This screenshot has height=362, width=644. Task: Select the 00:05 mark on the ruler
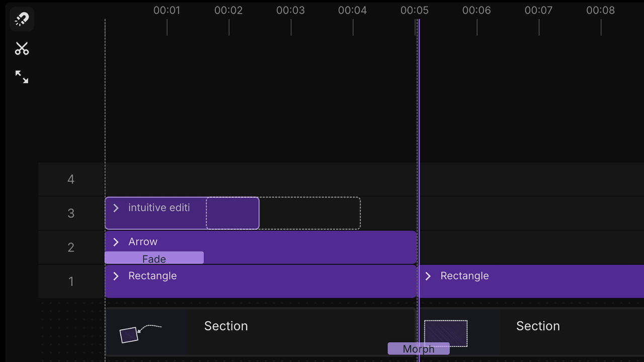point(415,10)
